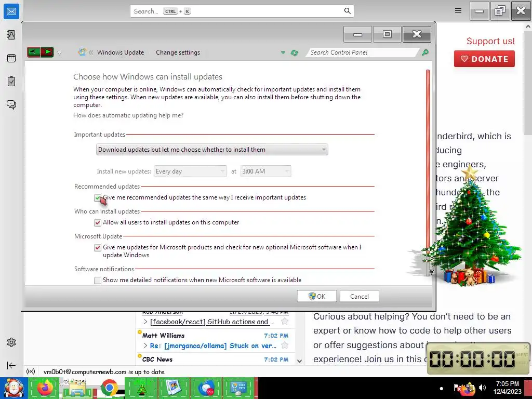Click the Thunderbird search magnifier icon

[347, 11]
